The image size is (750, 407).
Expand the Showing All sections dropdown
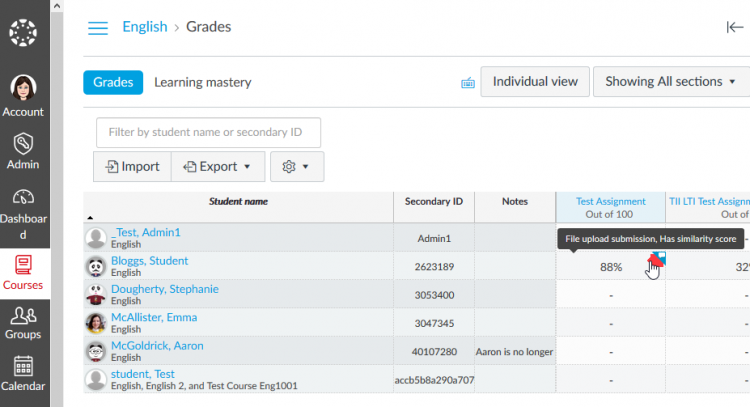tap(670, 82)
